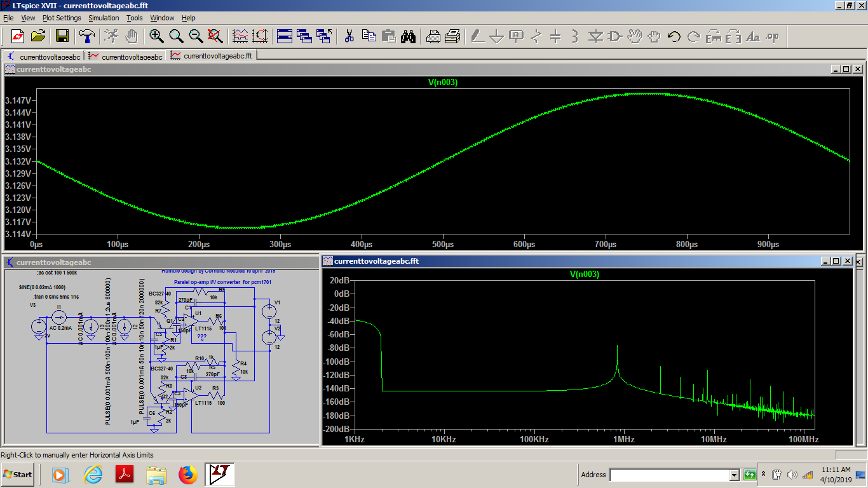
Task: Click the Run simulation running-man icon
Action: 112,36
